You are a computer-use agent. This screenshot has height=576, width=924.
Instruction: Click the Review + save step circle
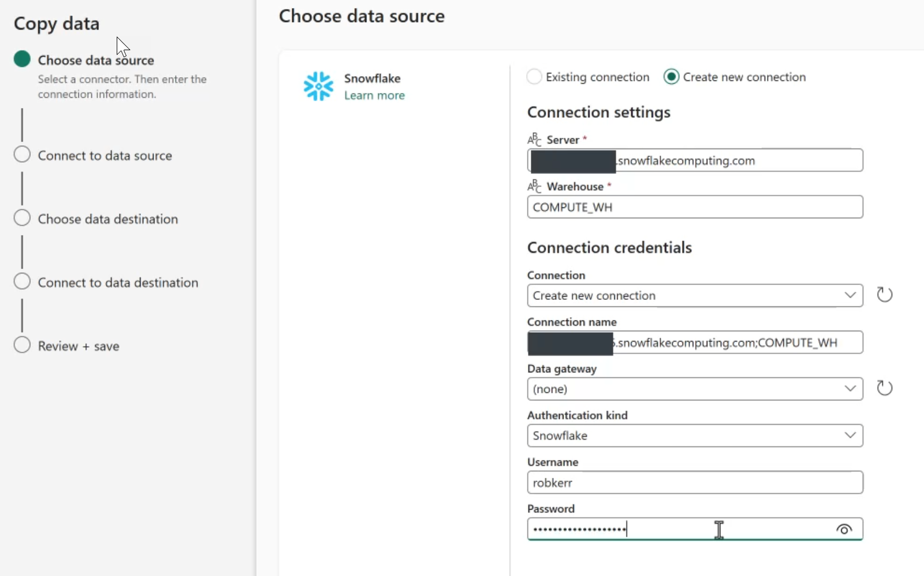click(x=22, y=345)
